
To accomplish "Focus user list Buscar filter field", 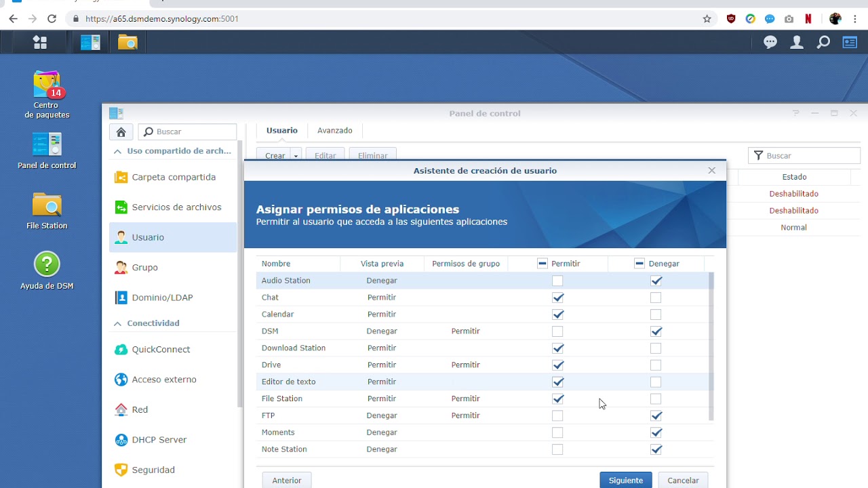I will point(804,155).
